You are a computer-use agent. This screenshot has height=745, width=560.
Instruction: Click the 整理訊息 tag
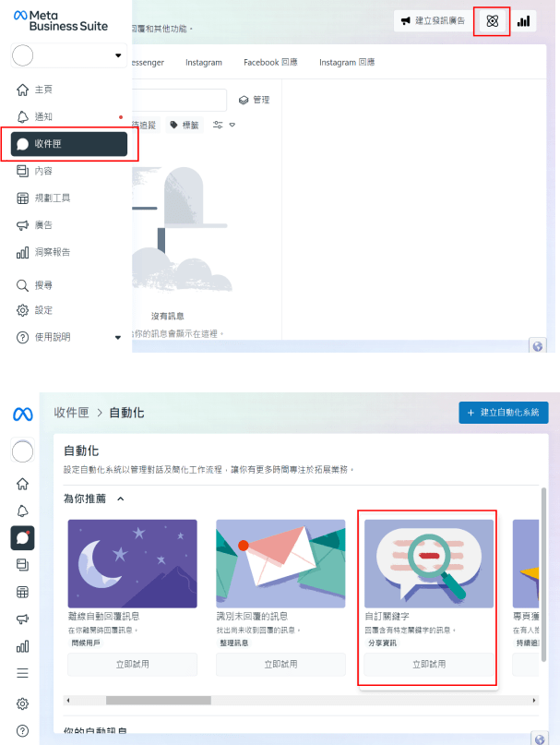click(x=233, y=643)
